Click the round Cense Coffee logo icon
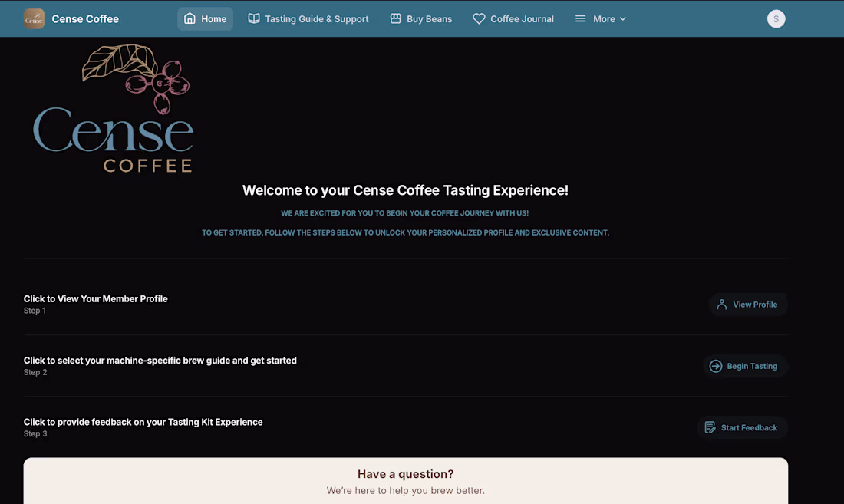 click(34, 18)
